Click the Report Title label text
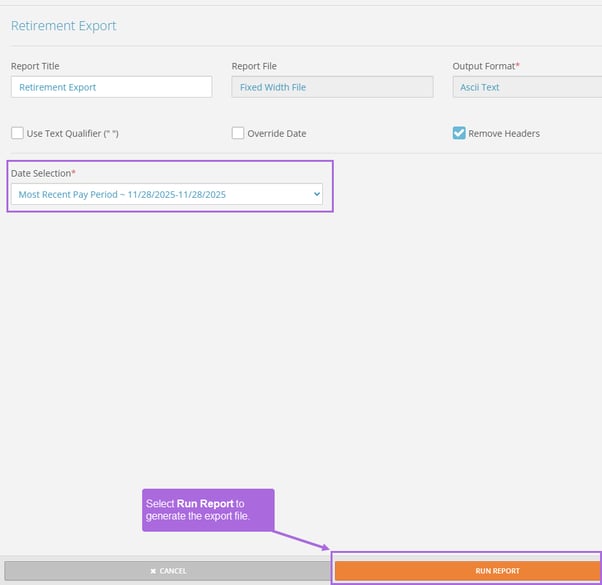This screenshot has height=585, width=602. (35, 66)
